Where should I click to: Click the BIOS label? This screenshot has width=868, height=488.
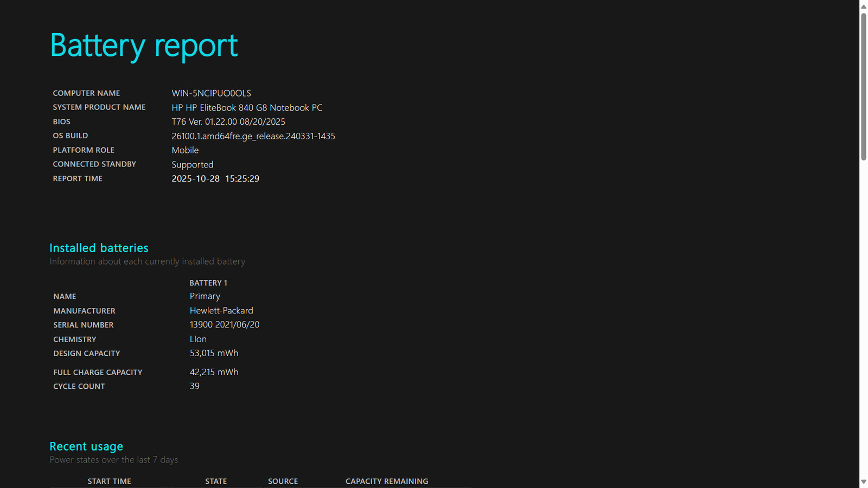point(62,121)
